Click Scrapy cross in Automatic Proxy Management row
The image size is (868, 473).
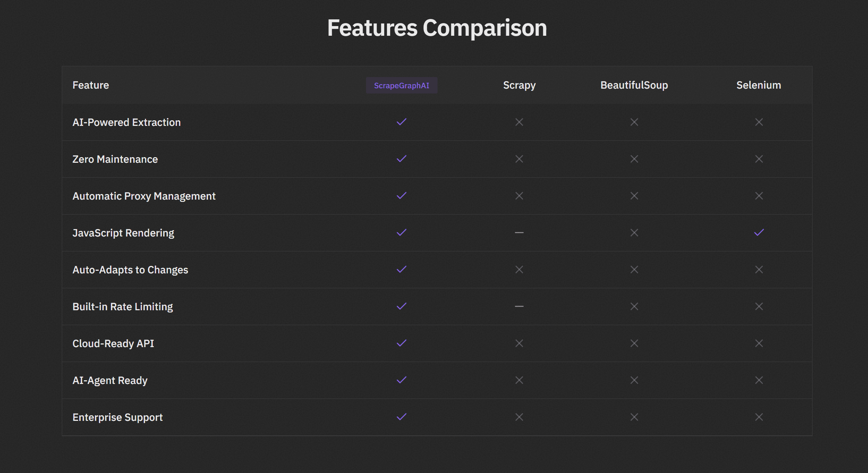519,196
